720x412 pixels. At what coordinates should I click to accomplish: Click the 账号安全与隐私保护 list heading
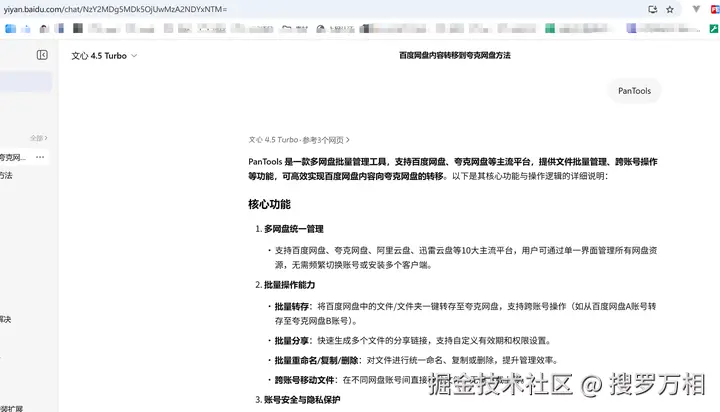pos(302,400)
